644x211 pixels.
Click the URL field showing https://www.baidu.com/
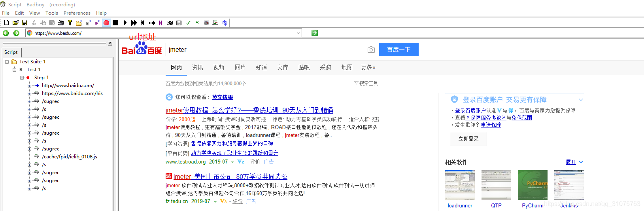pyautogui.click(x=163, y=33)
